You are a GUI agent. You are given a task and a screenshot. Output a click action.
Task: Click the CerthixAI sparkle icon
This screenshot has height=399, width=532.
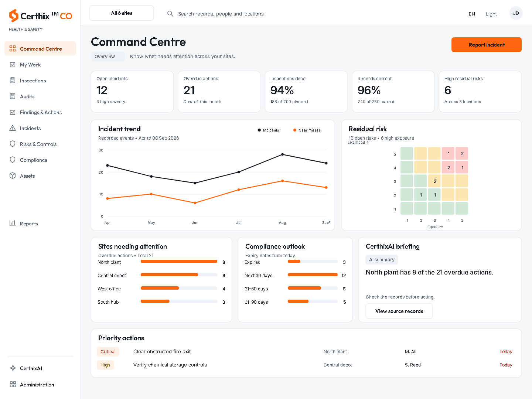tap(13, 368)
